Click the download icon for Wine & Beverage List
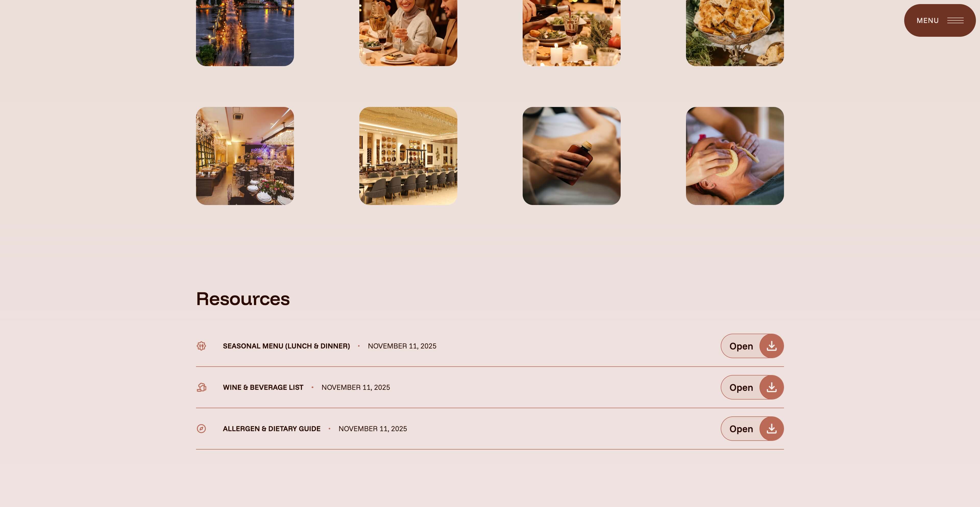The width and height of the screenshot is (980, 507). click(x=771, y=388)
